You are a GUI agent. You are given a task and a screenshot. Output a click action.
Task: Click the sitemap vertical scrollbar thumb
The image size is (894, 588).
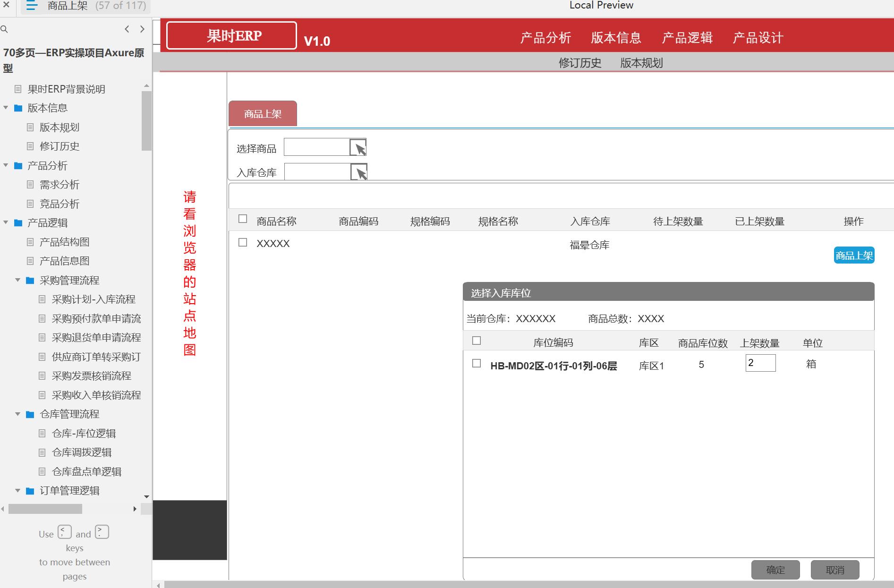(146, 121)
